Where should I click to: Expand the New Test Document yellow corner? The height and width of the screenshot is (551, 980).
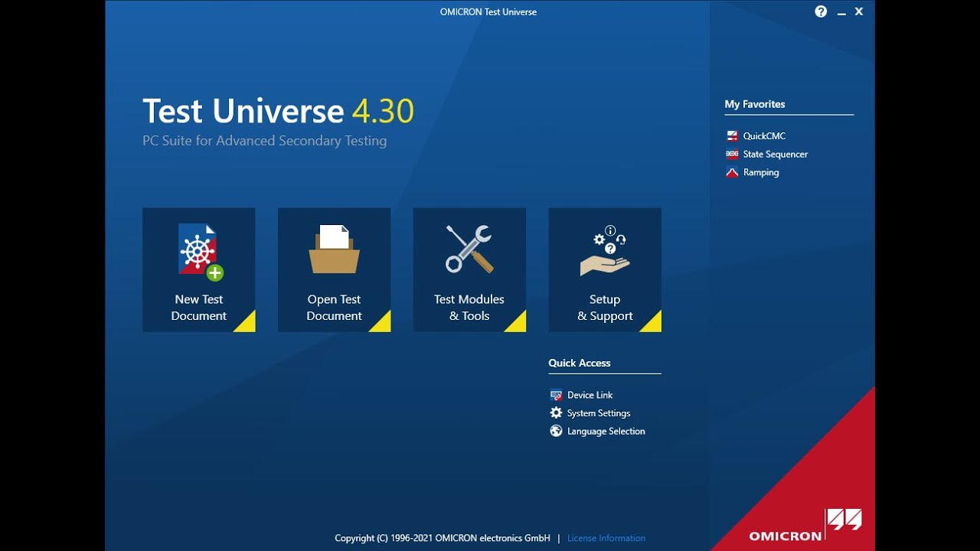click(247, 324)
